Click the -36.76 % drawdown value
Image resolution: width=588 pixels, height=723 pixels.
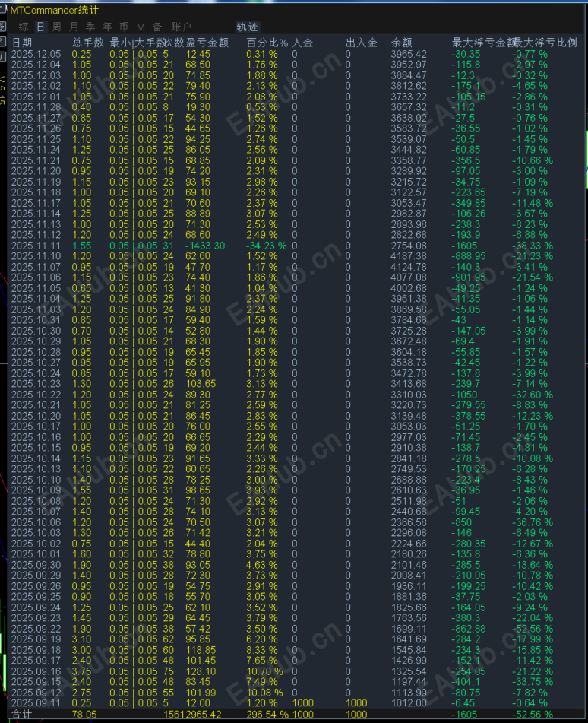(x=533, y=522)
